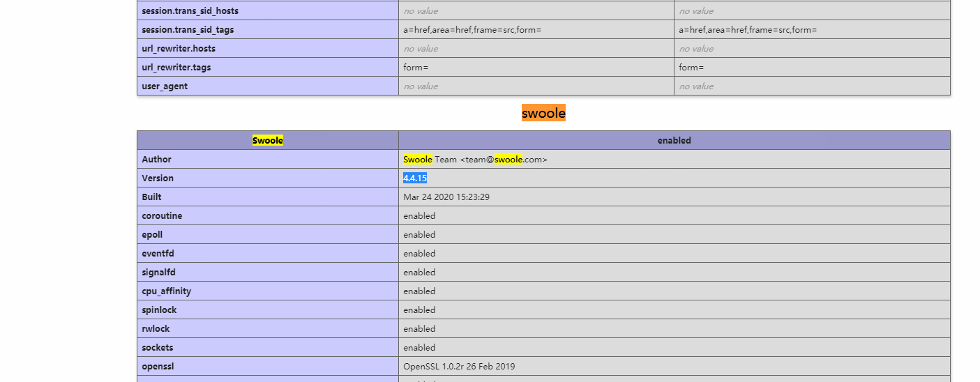Click the signalfd row label
Image resolution: width=980 pixels, height=382 pixels.
(x=159, y=272)
